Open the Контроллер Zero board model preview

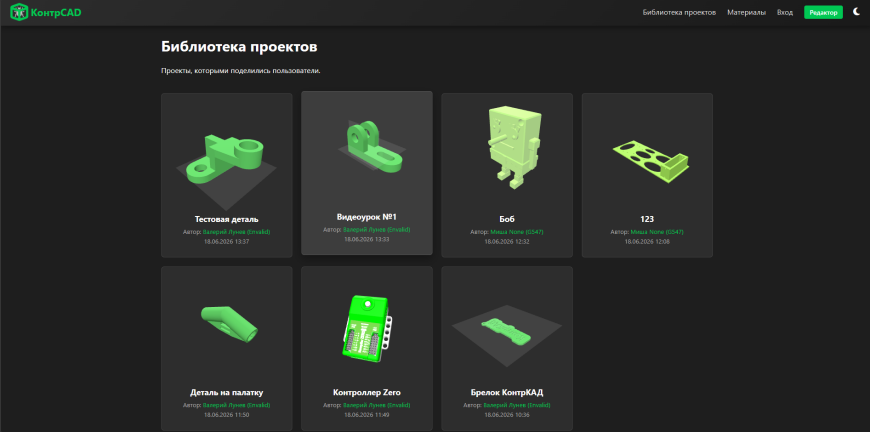[367, 331]
